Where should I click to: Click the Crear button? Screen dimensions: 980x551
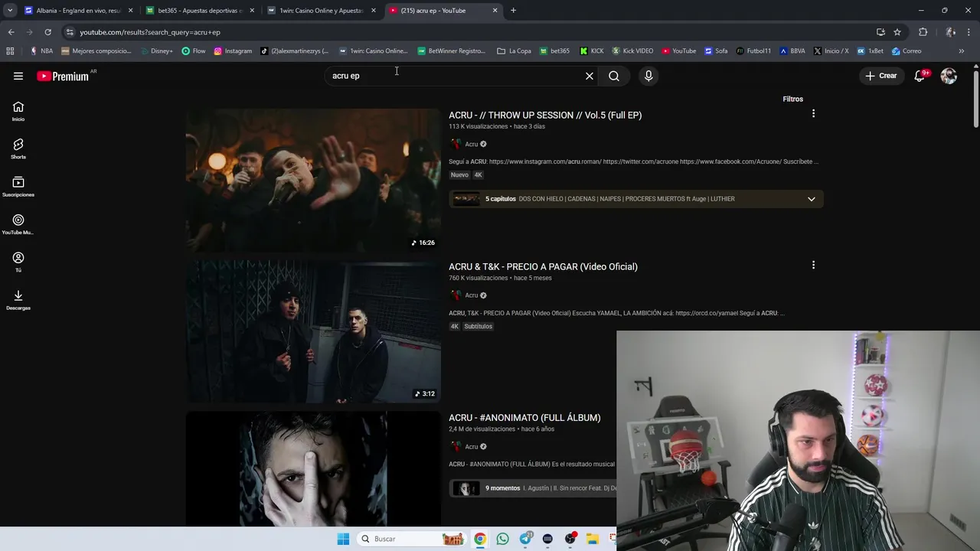tap(880, 76)
